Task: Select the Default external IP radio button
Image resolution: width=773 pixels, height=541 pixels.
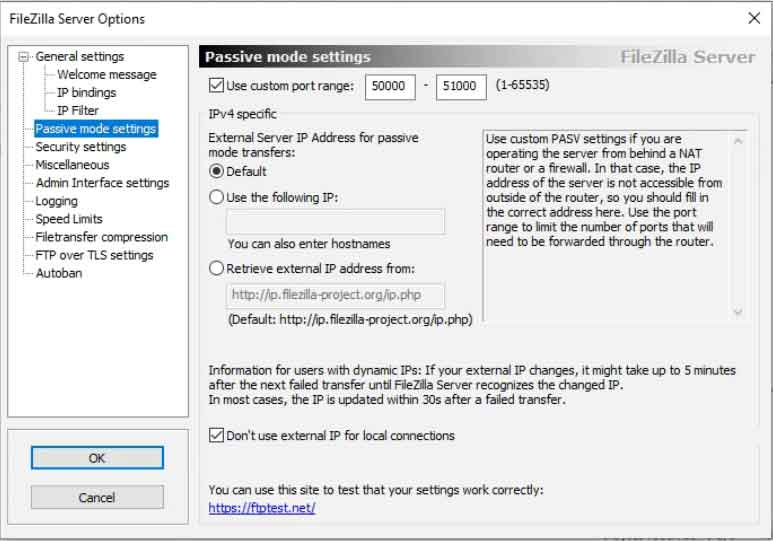Action: pos(216,172)
